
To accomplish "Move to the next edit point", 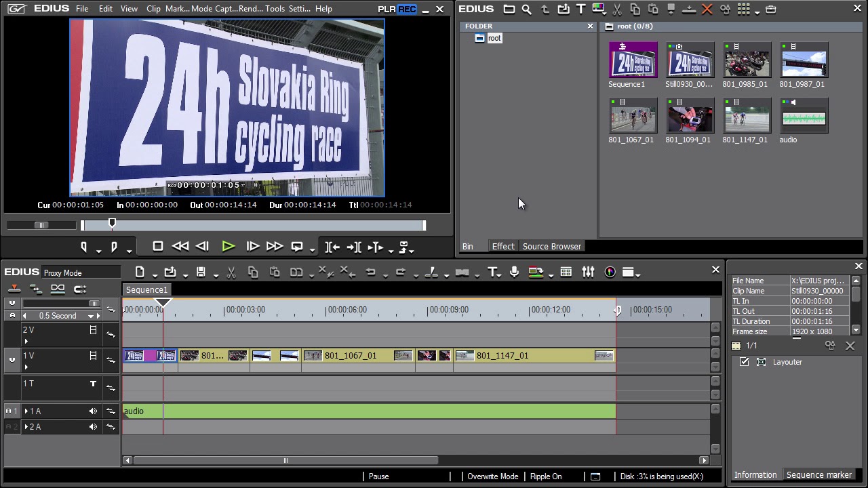I will click(353, 247).
